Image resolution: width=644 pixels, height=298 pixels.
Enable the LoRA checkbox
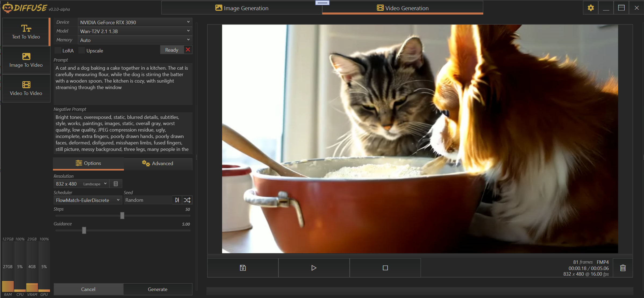pyautogui.click(x=58, y=51)
